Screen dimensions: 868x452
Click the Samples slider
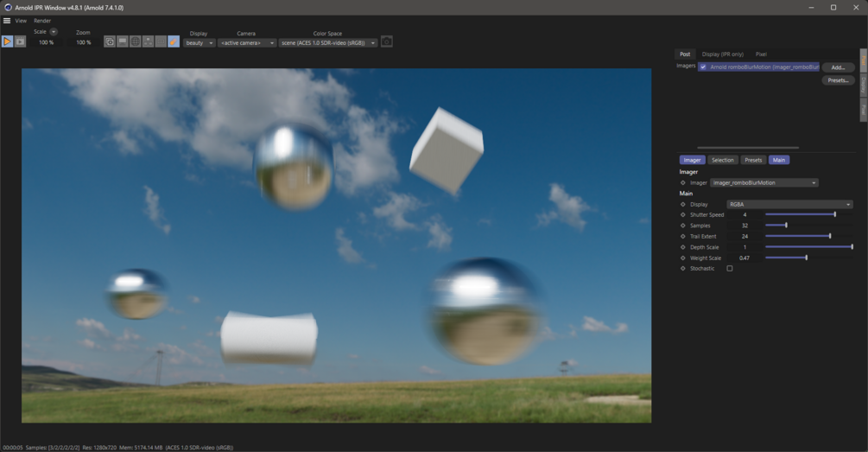point(808,225)
